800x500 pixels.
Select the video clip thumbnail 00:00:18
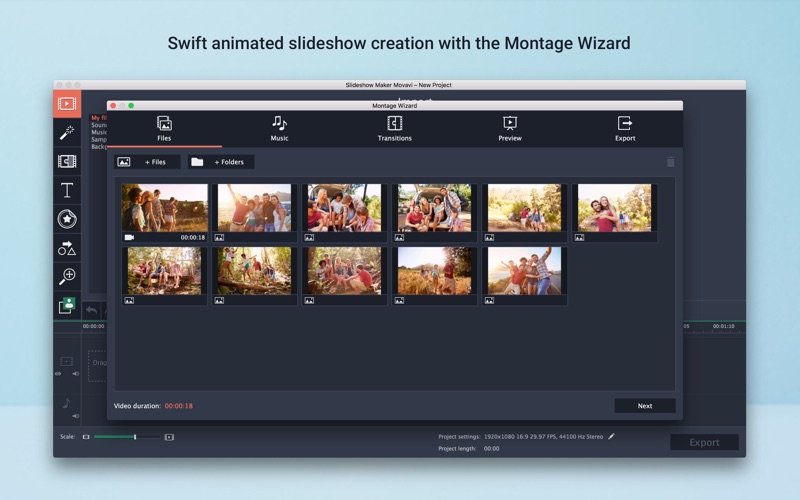pos(164,212)
